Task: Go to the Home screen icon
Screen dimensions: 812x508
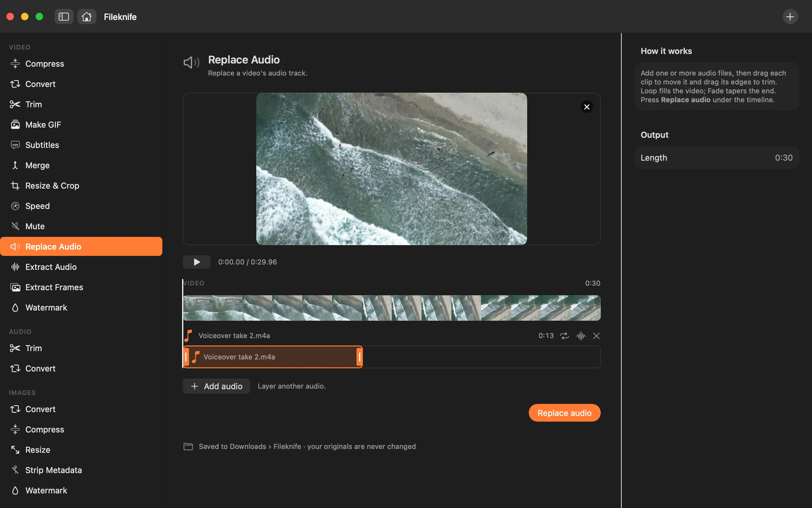Action: [87, 17]
